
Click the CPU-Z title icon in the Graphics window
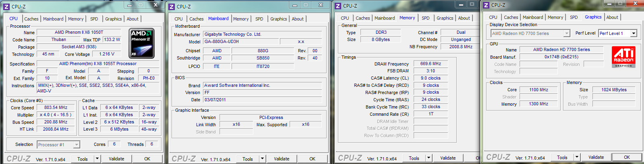(486, 5)
